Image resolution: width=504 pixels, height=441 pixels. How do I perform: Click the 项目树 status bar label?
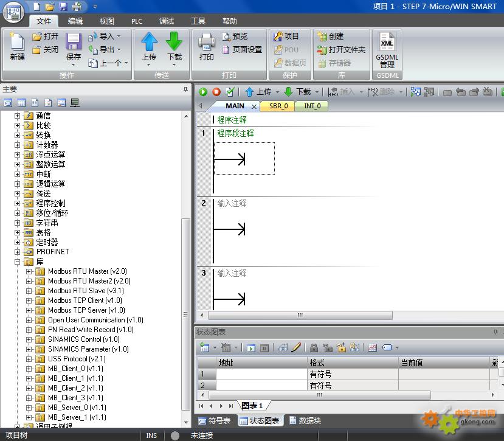pyautogui.click(x=16, y=435)
